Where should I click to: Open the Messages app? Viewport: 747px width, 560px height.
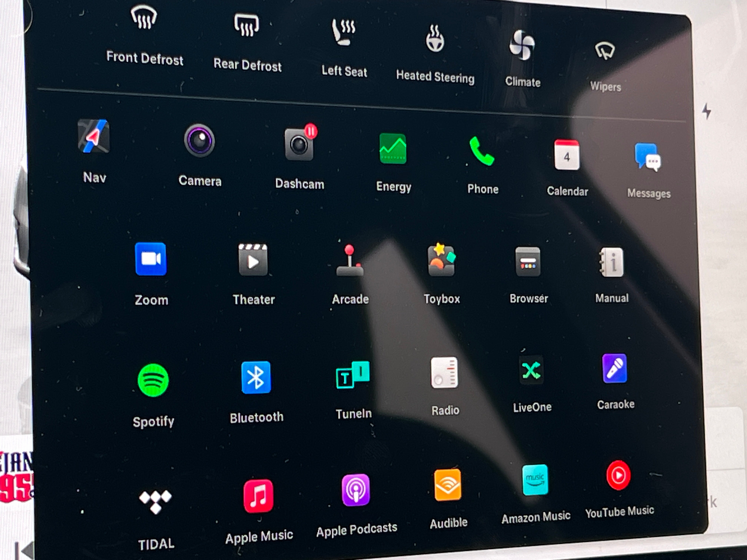[648, 157]
